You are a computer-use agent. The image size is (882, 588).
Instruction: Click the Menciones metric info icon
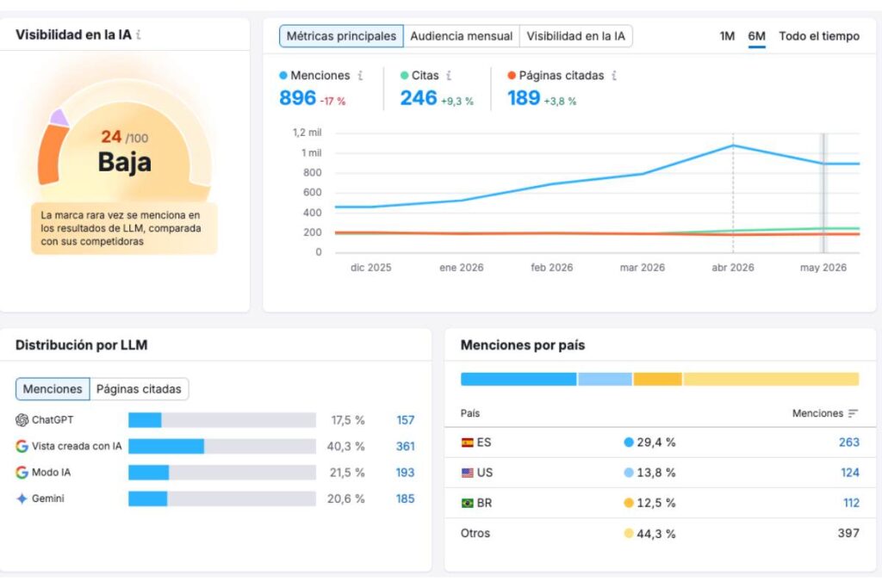click(360, 75)
